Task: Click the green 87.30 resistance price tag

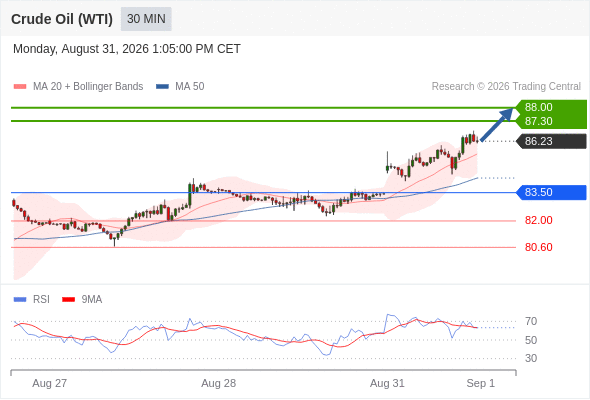Action: coord(551,121)
